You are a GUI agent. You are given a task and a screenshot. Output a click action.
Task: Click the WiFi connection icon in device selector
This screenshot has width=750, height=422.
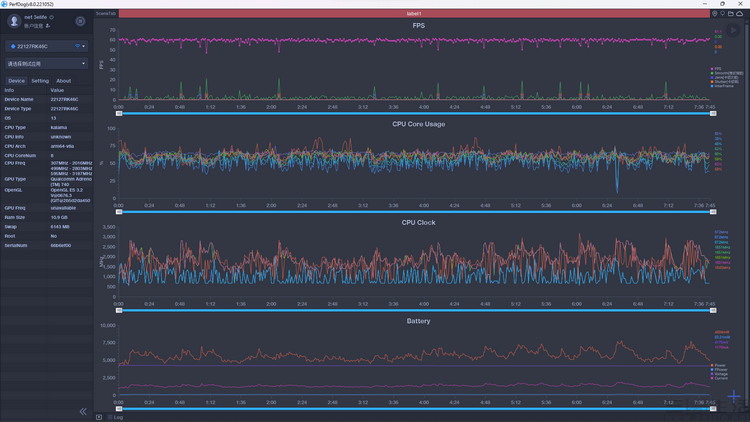click(77, 46)
